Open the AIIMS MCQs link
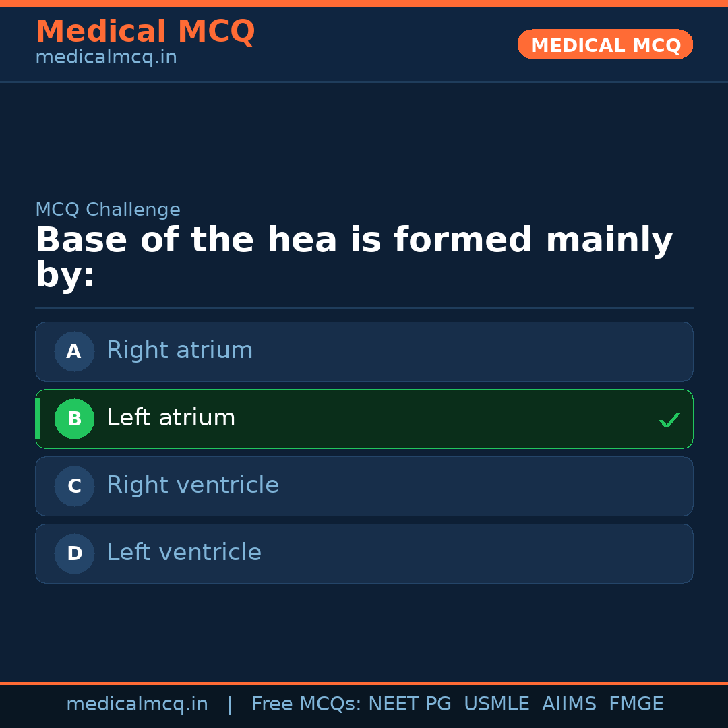728x728 pixels. click(570, 703)
